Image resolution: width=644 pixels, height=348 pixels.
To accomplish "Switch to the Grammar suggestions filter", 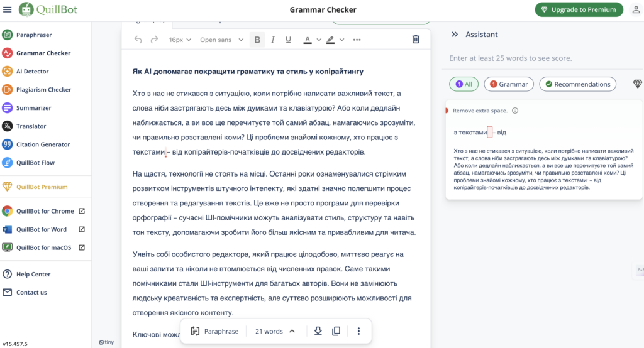I will pyautogui.click(x=508, y=84).
